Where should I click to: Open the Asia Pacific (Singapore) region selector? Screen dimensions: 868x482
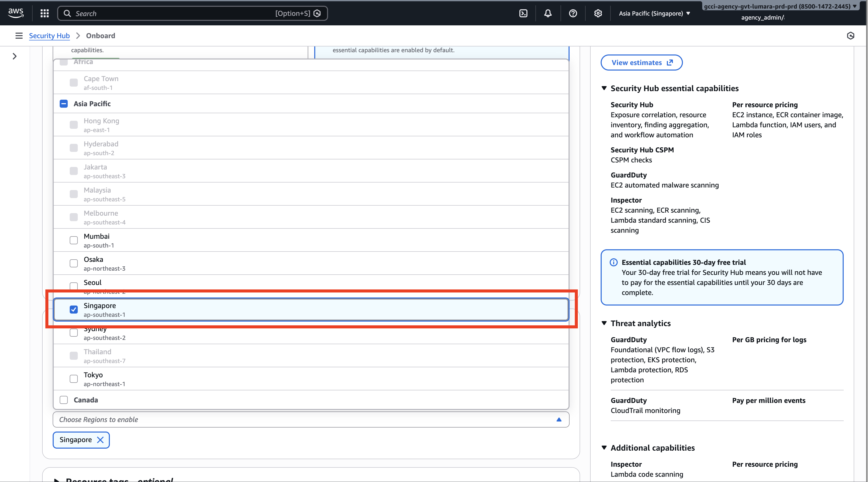655,14
